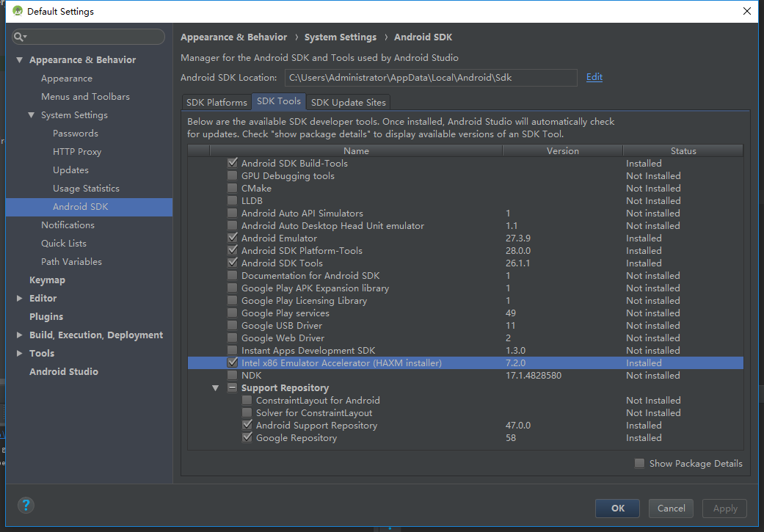Select Documentation for Android SDK row

tap(465, 276)
